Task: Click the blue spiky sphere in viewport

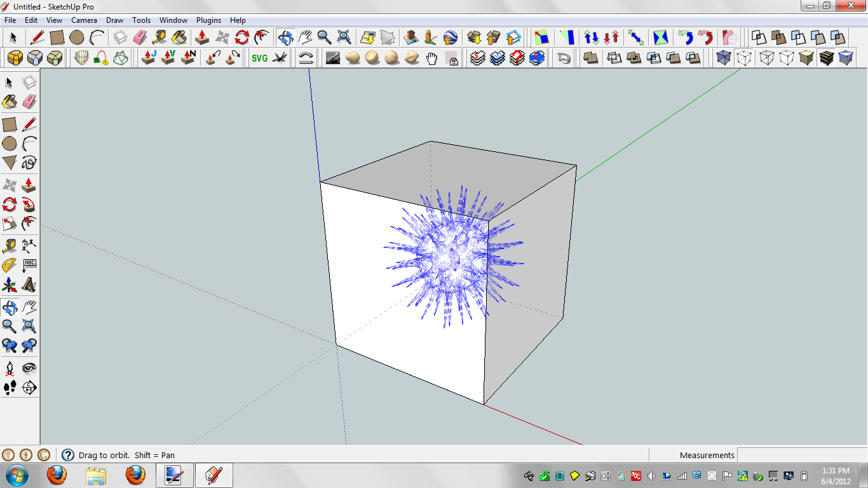Action: point(453,257)
